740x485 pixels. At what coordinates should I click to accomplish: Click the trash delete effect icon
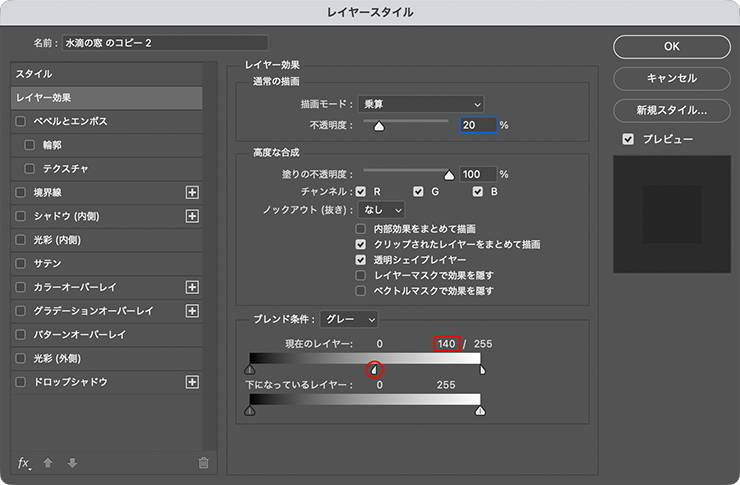[x=204, y=462]
